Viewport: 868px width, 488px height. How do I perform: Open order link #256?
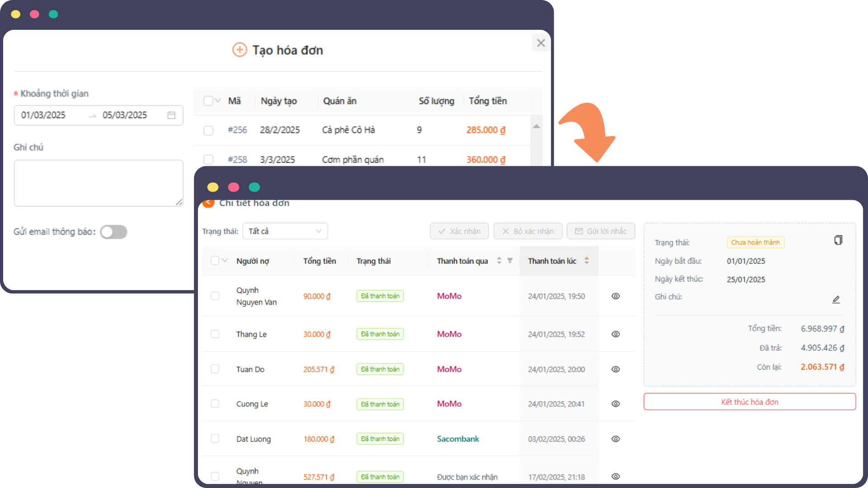pos(237,130)
